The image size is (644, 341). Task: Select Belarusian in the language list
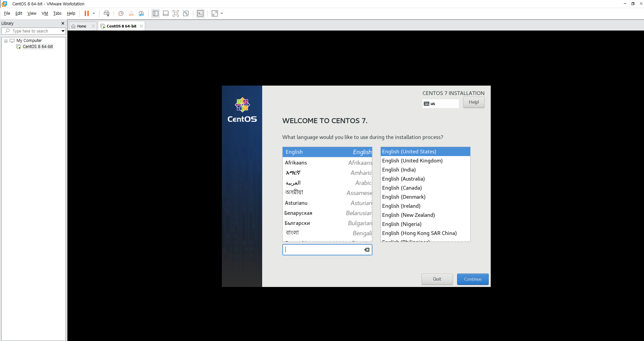327,213
